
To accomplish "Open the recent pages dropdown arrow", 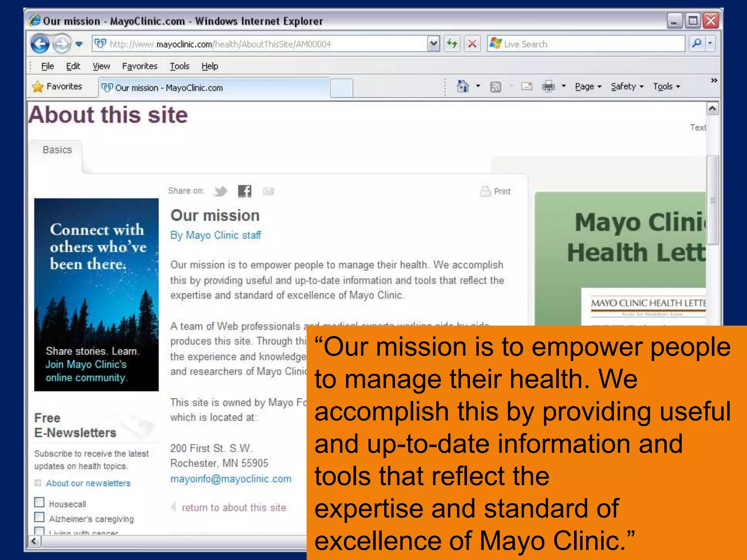I will (79, 44).
